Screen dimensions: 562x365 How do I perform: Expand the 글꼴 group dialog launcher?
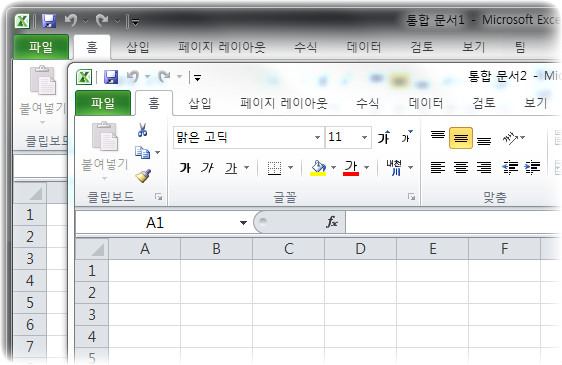(x=411, y=196)
